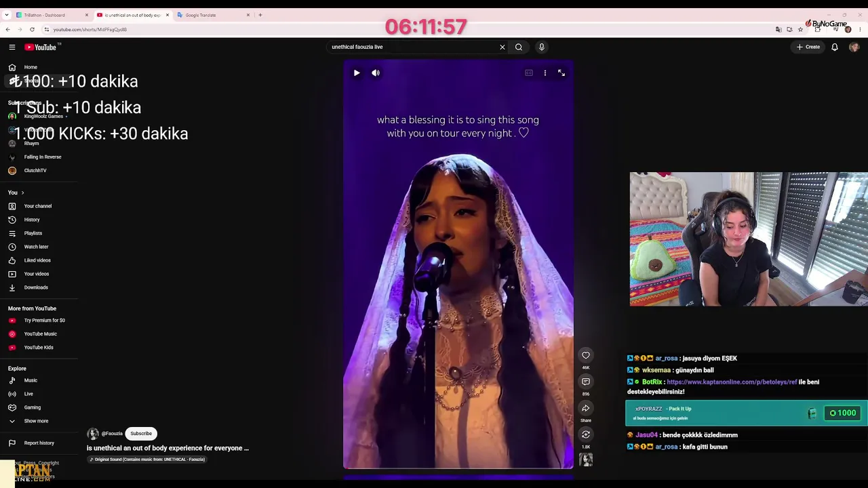
Task: Go back in the browser
Action: pyautogui.click(x=7, y=30)
